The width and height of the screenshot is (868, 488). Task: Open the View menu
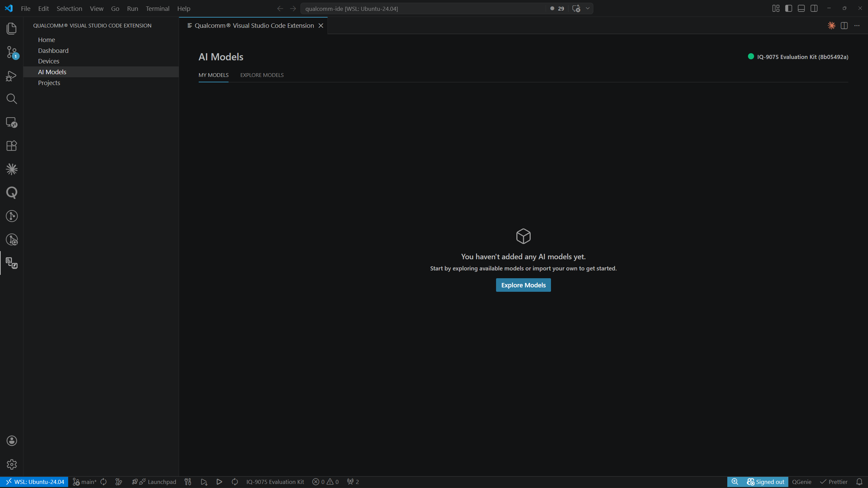(x=97, y=8)
